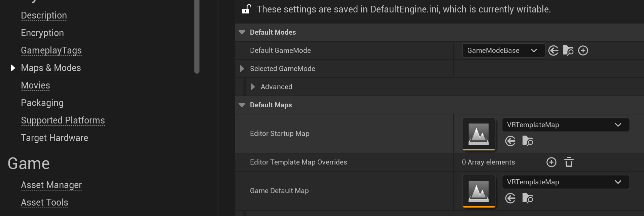Open the Packaging settings page
644x216 pixels.
coord(42,103)
